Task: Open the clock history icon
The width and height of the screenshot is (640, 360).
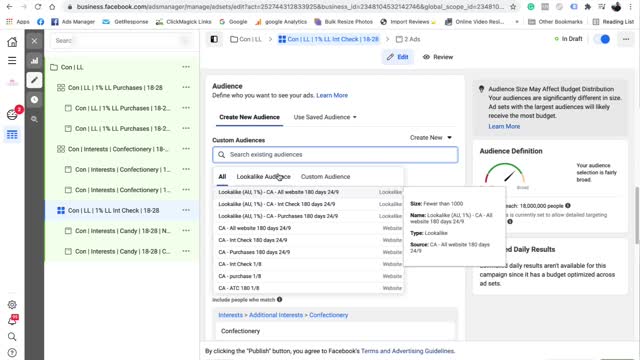Action: tap(34, 100)
